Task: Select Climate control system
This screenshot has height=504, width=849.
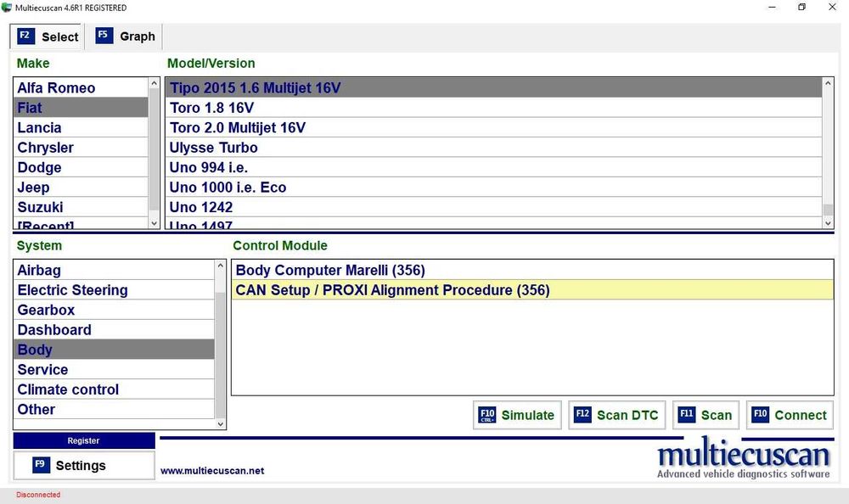Action: (115, 389)
